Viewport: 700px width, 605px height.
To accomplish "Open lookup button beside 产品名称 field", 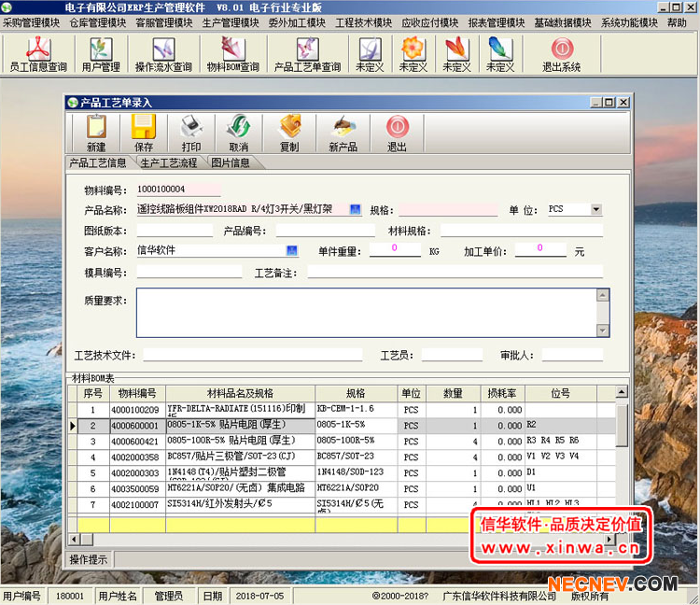I will 355,210.
